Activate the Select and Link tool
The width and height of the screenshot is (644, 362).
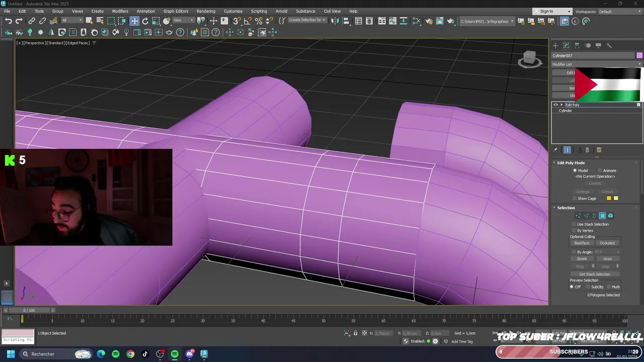pos(32,21)
